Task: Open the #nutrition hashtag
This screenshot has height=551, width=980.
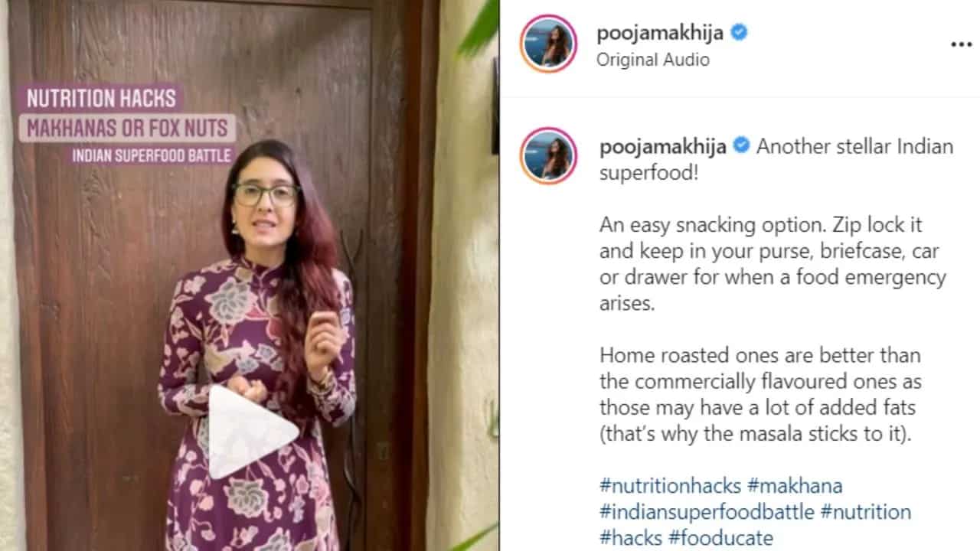Action: pyautogui.click(x=865, y=511)
